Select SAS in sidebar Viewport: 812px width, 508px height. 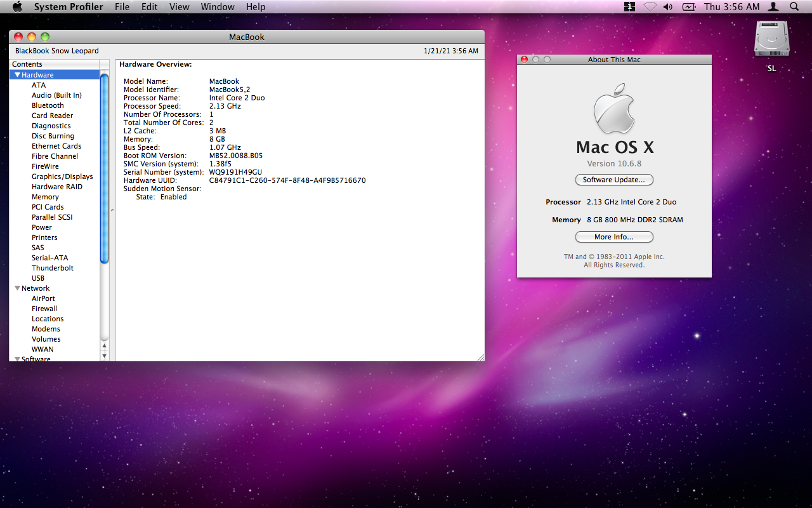tap(38, 248)
